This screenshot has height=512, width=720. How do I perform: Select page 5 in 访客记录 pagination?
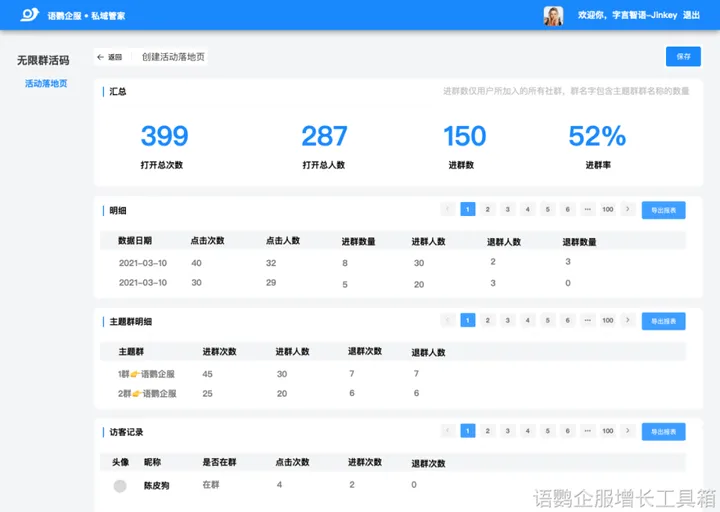point(547,431)
